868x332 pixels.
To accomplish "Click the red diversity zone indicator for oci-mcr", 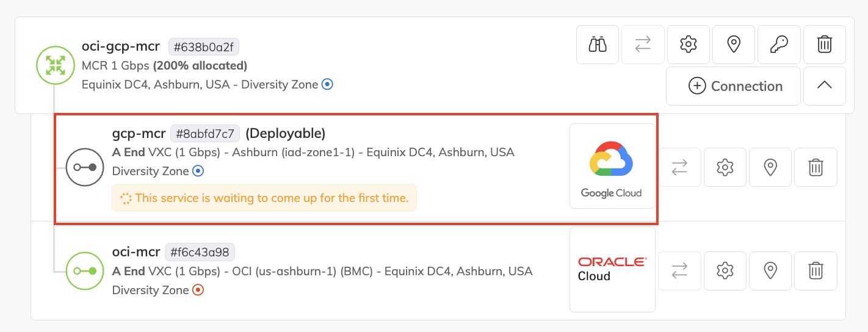I will coord(198,290).
